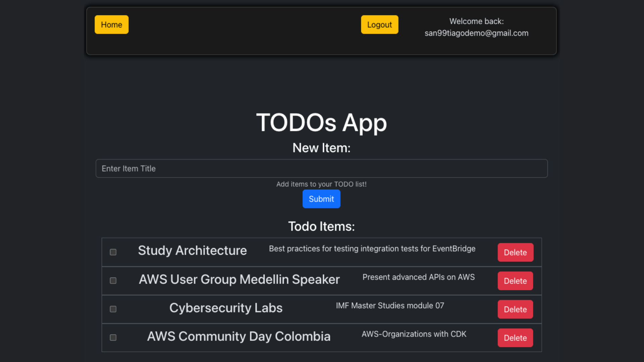Select the AWS Community Day Colombia title

(x=238, y=337)
